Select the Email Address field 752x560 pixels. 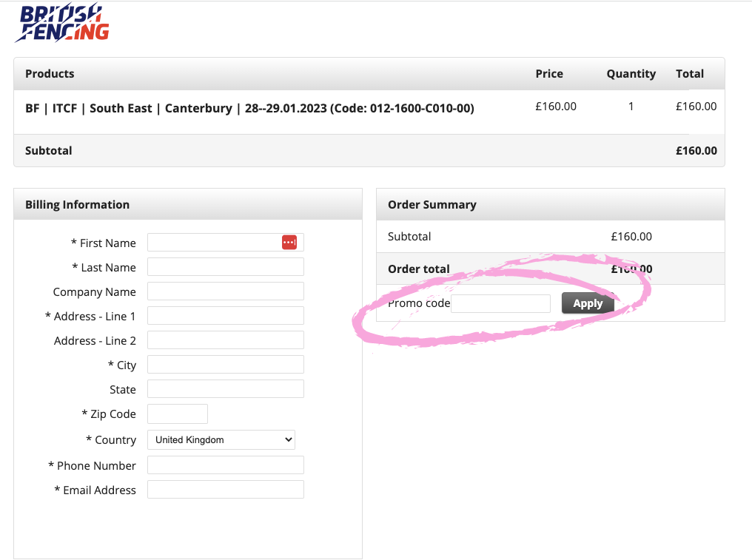click(225, 490)
